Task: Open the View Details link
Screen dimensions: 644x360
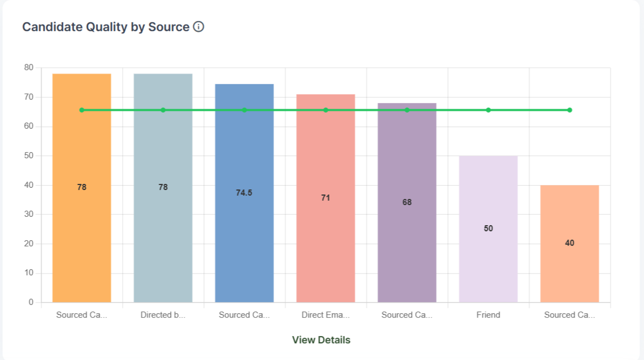Action: point(321,340)
